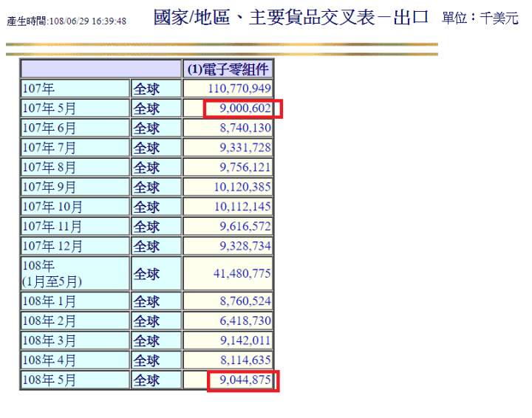532x418 pixels.
Task: Click the value 9,756,121
Action: (x=245, y=167)
